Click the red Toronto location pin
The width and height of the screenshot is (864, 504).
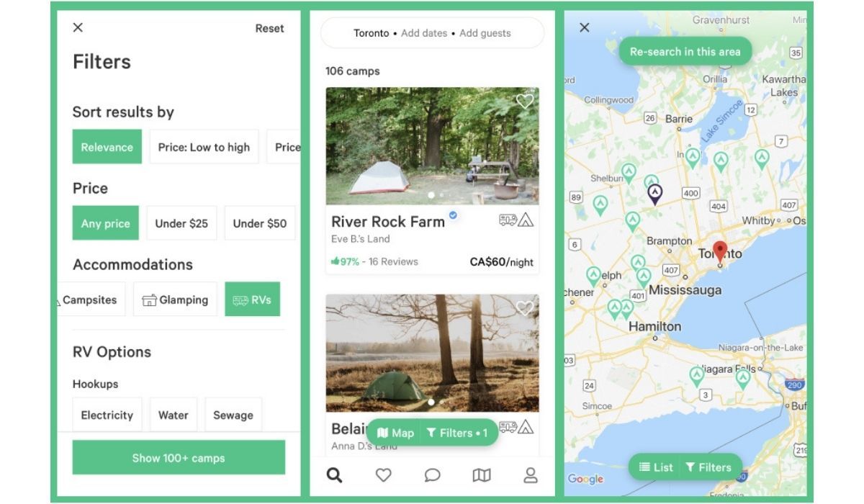tap(720, 254)
